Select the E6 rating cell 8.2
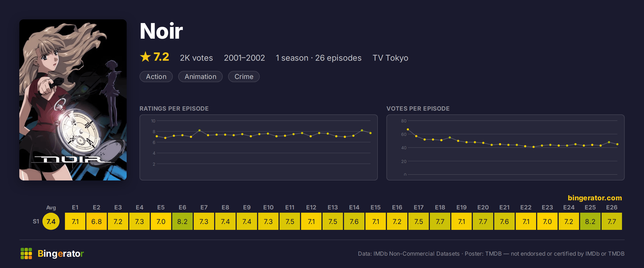The height and width of the screenshot is (268, 644). 182,221
